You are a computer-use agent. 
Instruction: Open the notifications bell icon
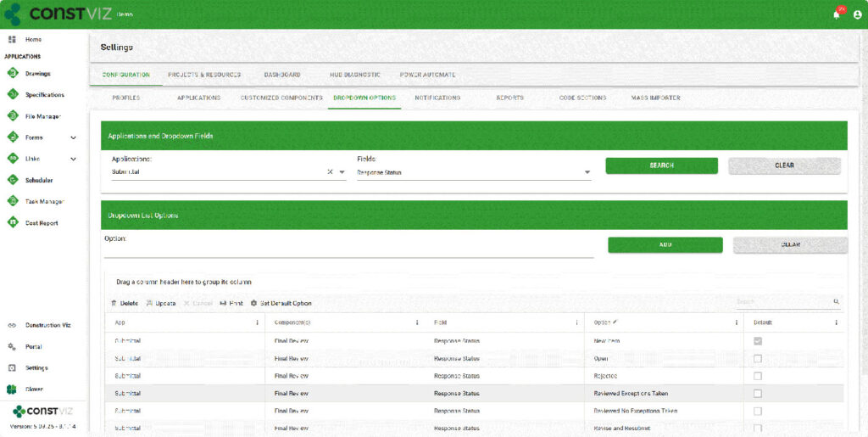point(837,14)
